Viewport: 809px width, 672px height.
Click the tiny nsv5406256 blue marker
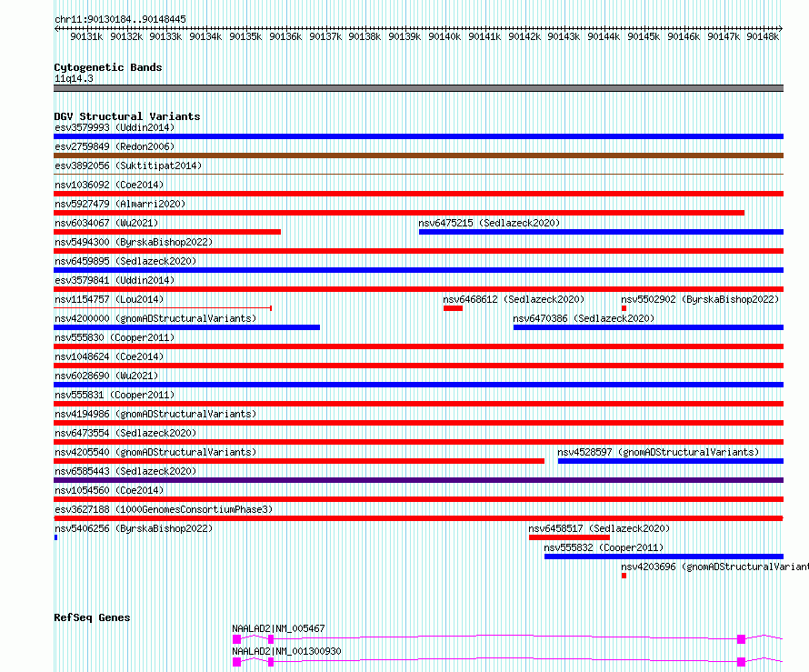click(x=55, y=537)
